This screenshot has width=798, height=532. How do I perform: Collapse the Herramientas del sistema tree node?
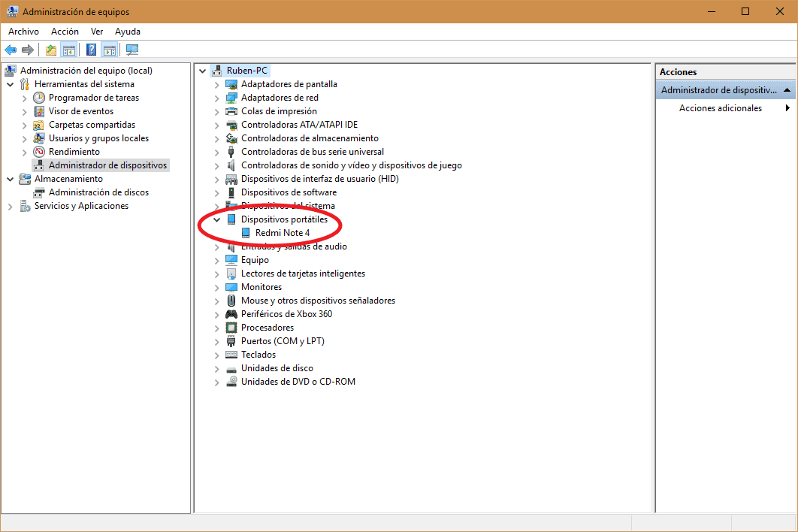tap(11, 84)
